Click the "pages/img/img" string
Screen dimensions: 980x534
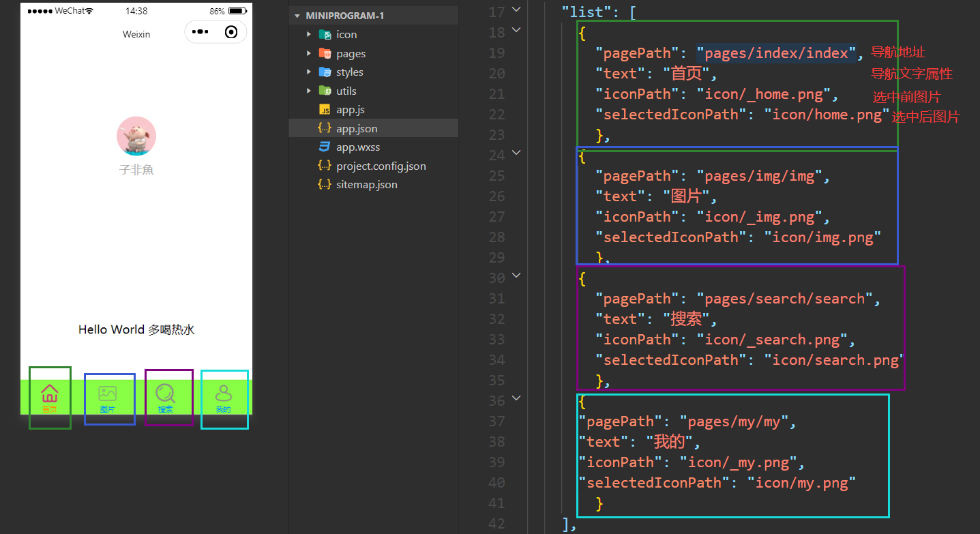(760, 176)
